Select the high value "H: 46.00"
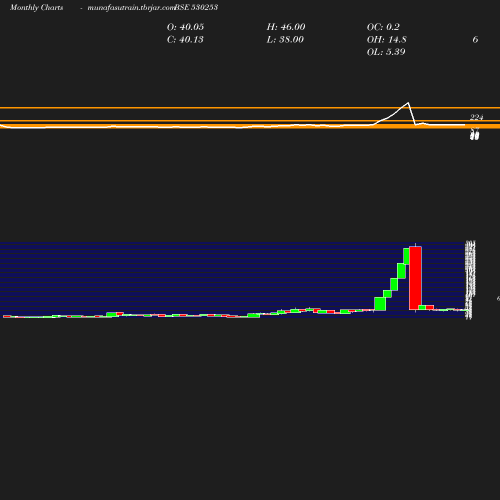Viewport: 500px width, 500px height. point(286,27)
